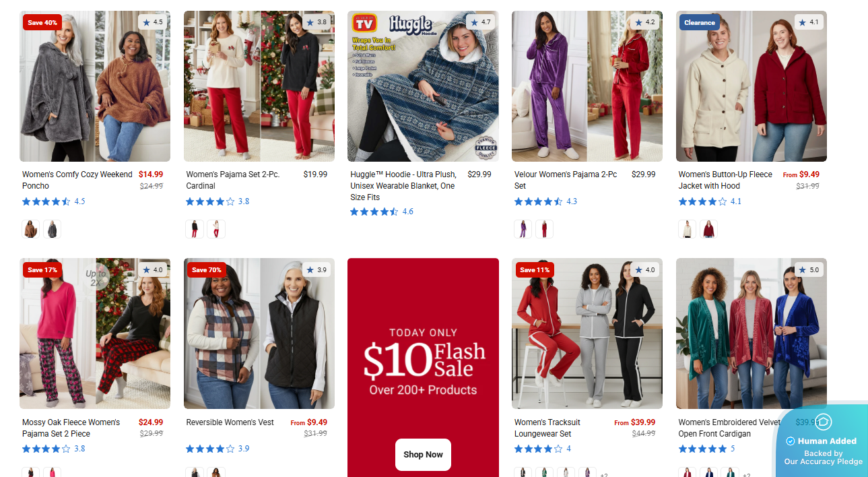Open the Women's Tracksuit Loungewear Set link
Viewport: 868px width, 477px height.
[547, 428]
